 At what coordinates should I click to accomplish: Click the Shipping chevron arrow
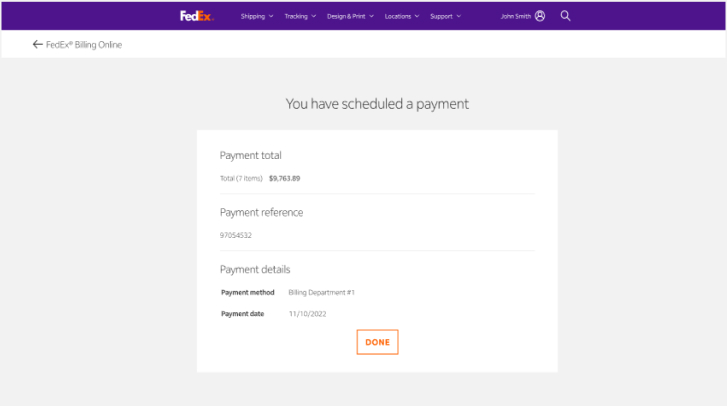click(271, 16)
